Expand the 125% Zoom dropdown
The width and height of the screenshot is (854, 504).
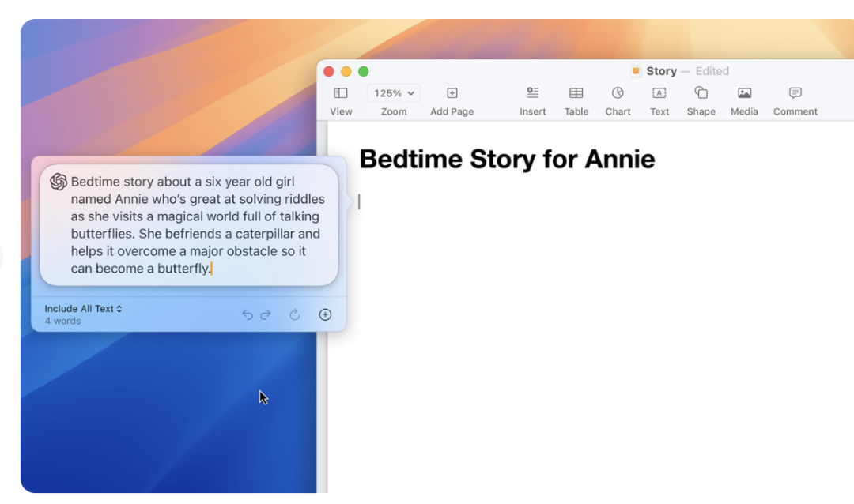pos(394,93)
